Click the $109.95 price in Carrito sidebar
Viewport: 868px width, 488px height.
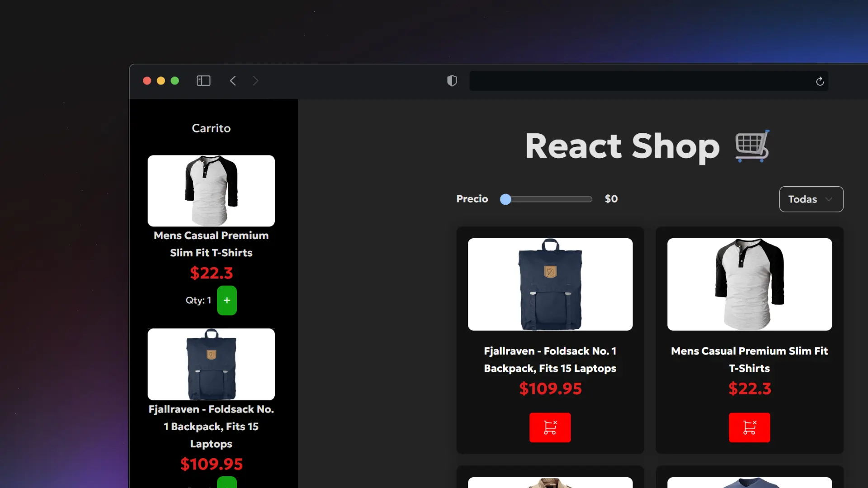point(211,464)
